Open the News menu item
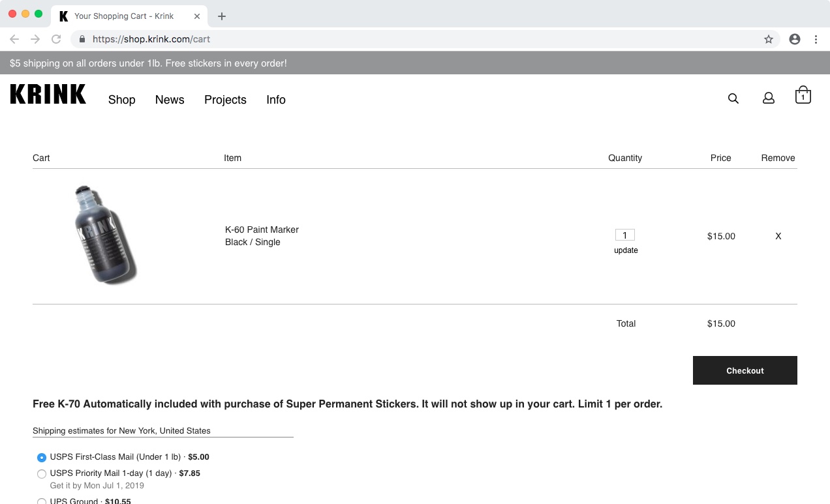Image resolution: width=830 pixels, height=504 pixels. pos(170,100)
